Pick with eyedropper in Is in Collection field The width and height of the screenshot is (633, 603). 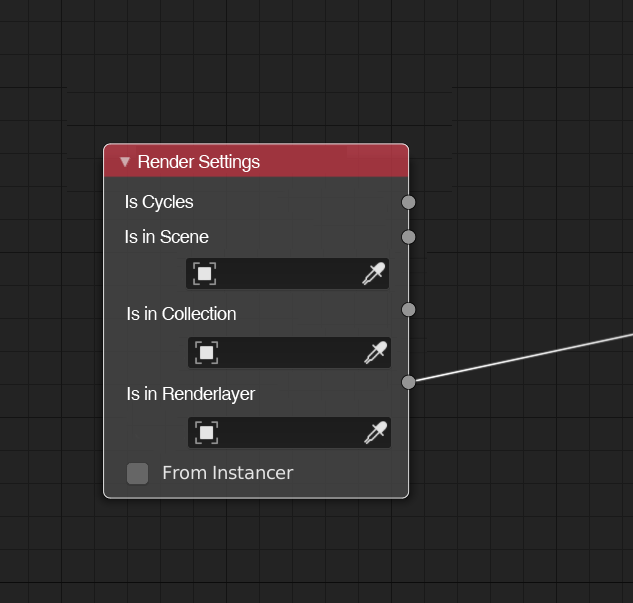pos(375,352)
